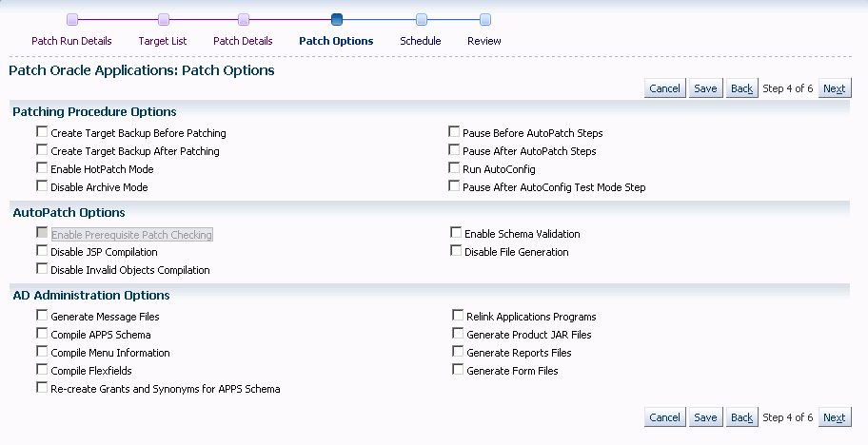
Task: Click the top Back button
Action: pos(741,88)
